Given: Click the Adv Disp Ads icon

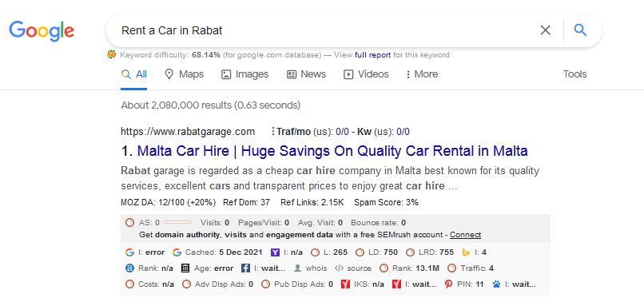Looking at the screenshot, I should [x=186, y=284].
